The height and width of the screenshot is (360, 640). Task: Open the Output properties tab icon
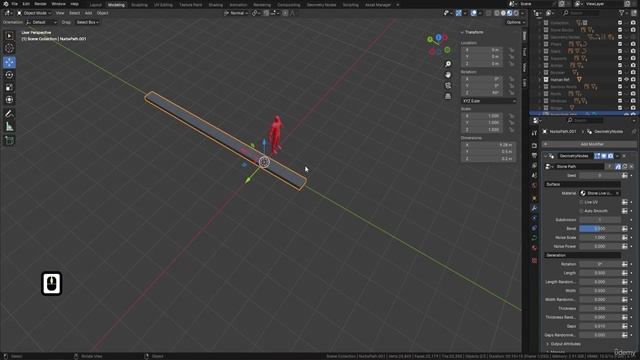point(534,156)
